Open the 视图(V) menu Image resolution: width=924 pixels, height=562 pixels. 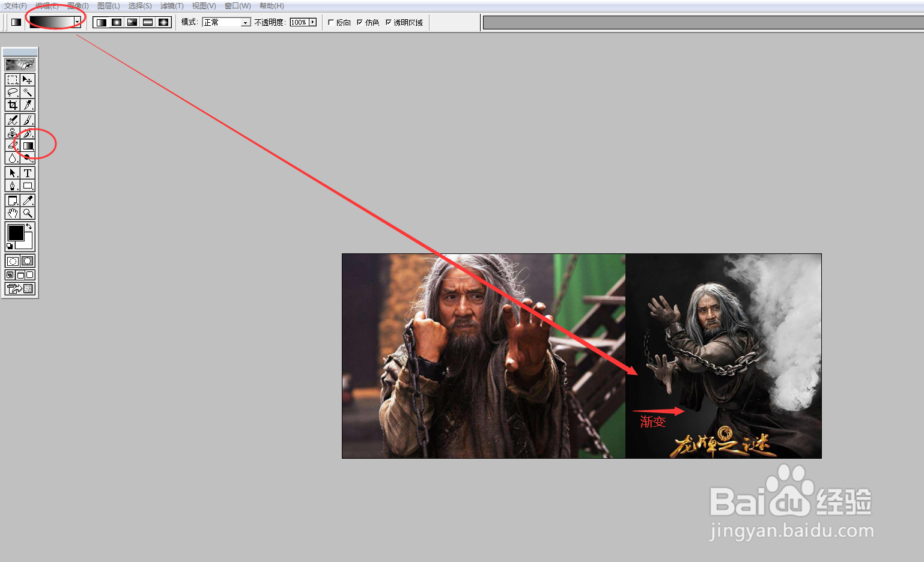pyautogui.click(x=204, y=6)
